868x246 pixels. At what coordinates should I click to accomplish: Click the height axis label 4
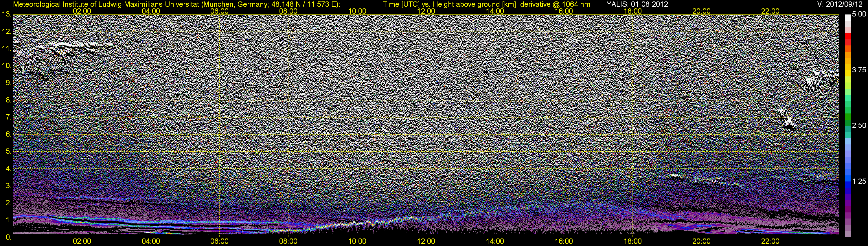[x=8, y=169]
